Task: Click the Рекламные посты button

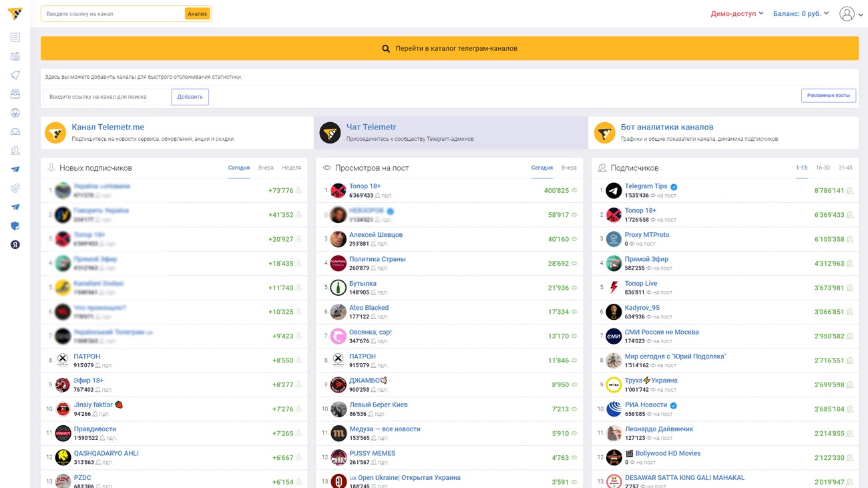Action: (828, 95)
